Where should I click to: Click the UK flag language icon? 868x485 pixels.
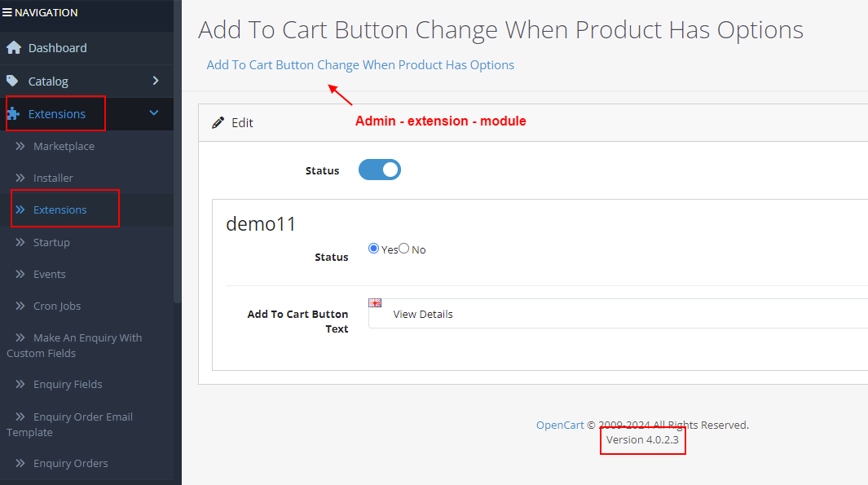[375, 303]
